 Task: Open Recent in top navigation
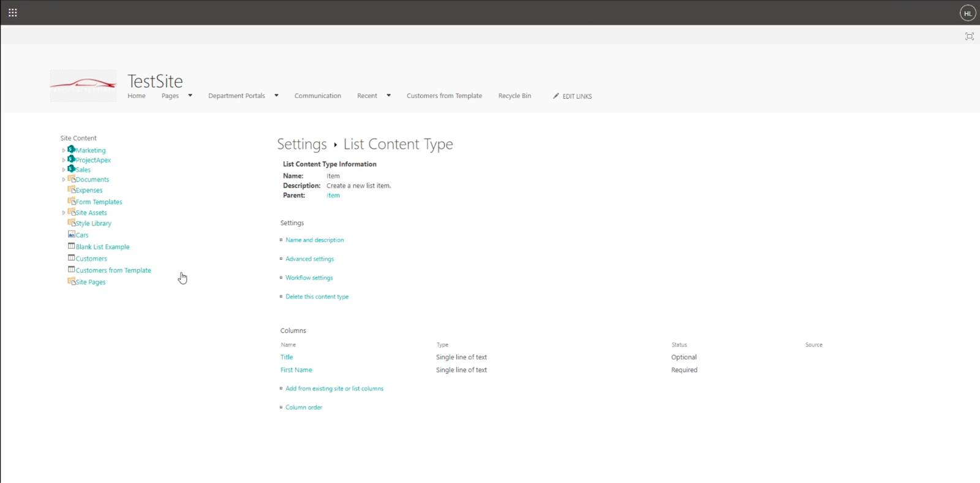[x=367, y=96]
